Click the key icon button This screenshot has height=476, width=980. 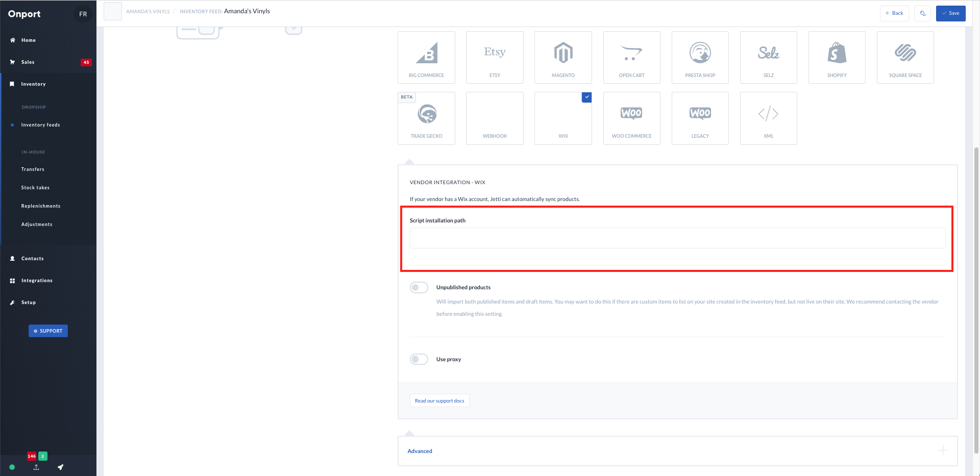tap(922, 13)
